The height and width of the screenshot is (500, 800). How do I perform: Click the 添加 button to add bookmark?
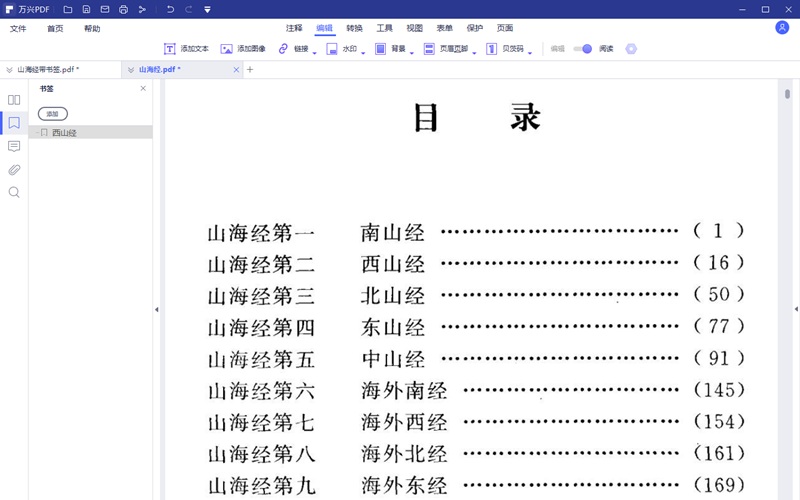53,114
